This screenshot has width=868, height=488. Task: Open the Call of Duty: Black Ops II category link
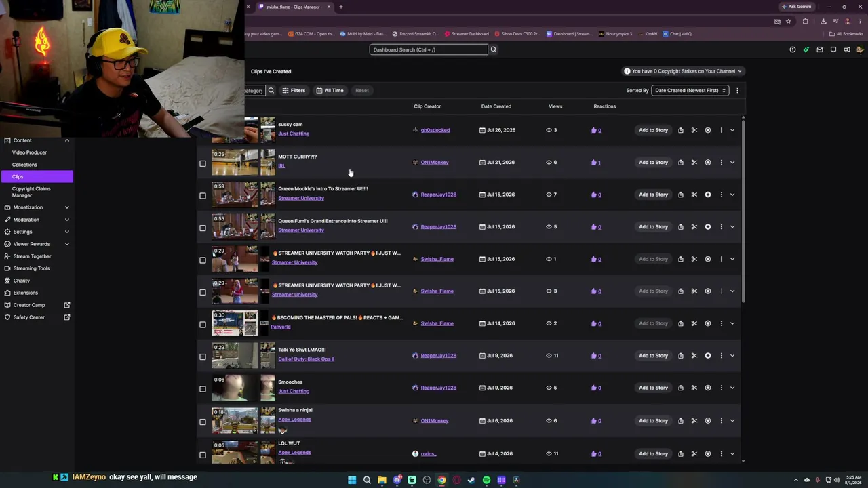tap(306, 359)
